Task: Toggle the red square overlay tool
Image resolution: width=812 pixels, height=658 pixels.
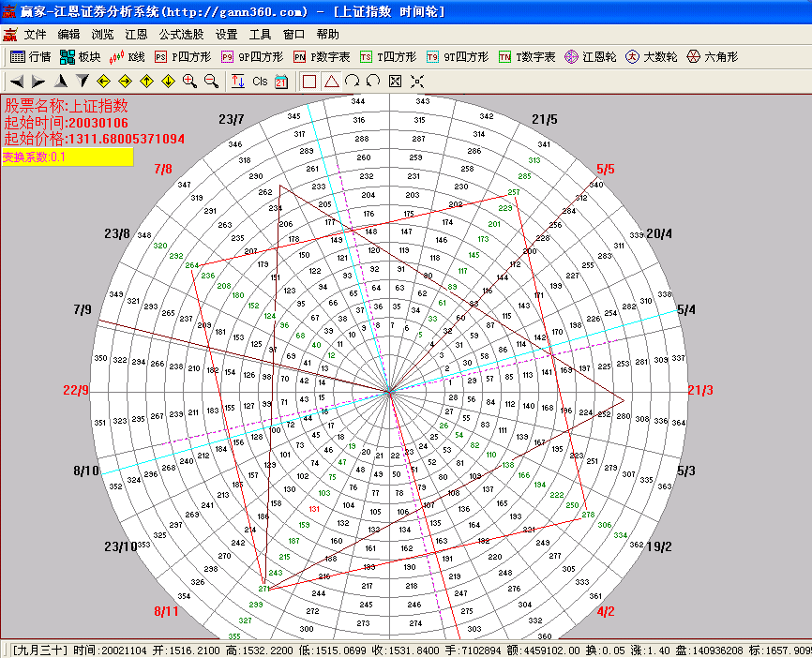Action: point(309,82)
